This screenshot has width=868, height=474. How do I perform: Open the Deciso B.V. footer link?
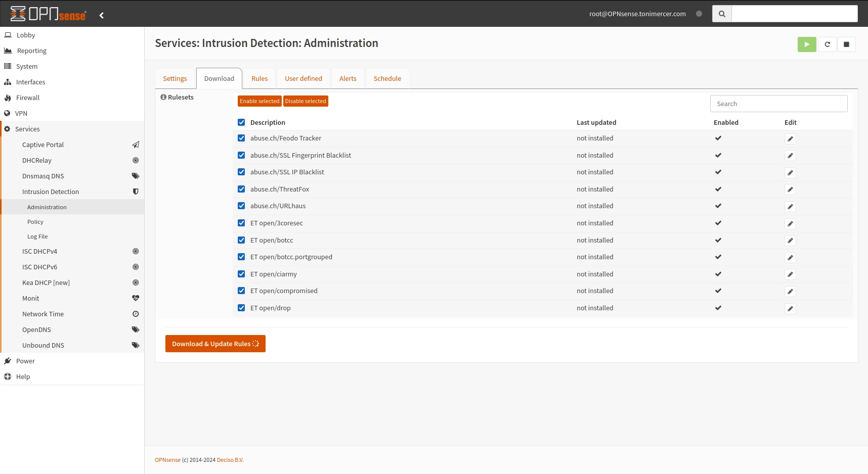(230, 460)
